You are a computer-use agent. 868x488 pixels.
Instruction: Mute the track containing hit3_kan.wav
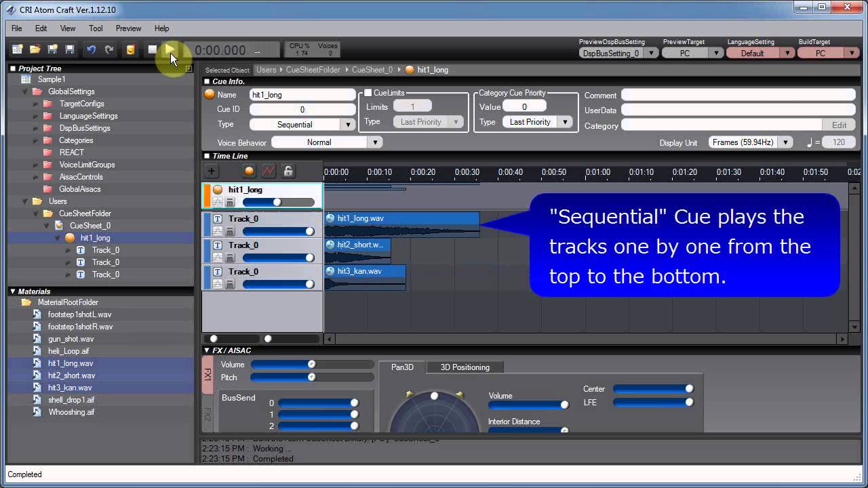(230, 284)
